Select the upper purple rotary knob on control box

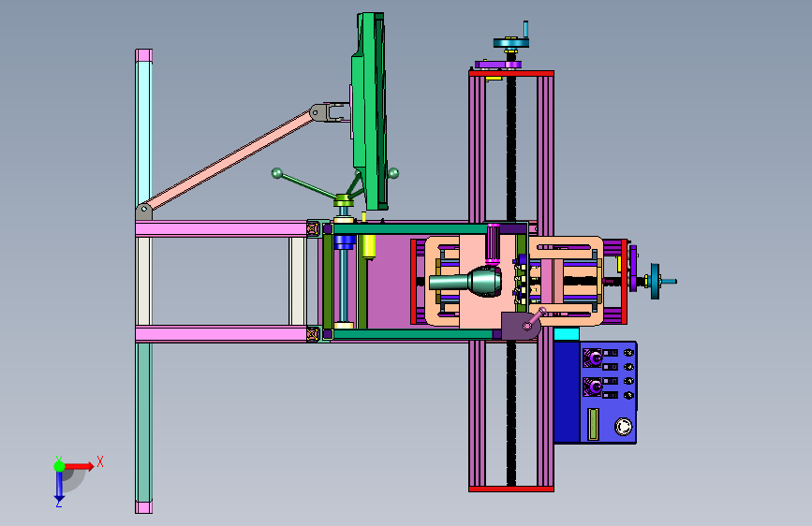pos(594,358)
